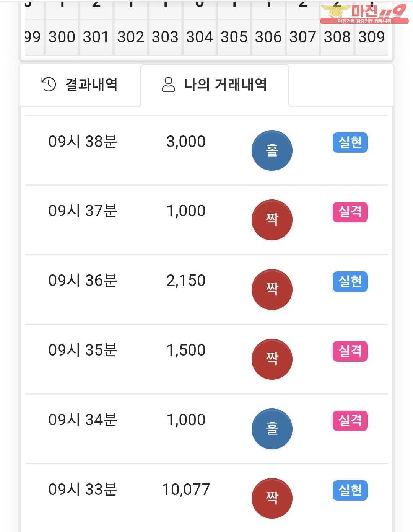
Task: Click the 10,077 amount entry
Action: click(186, 489)
